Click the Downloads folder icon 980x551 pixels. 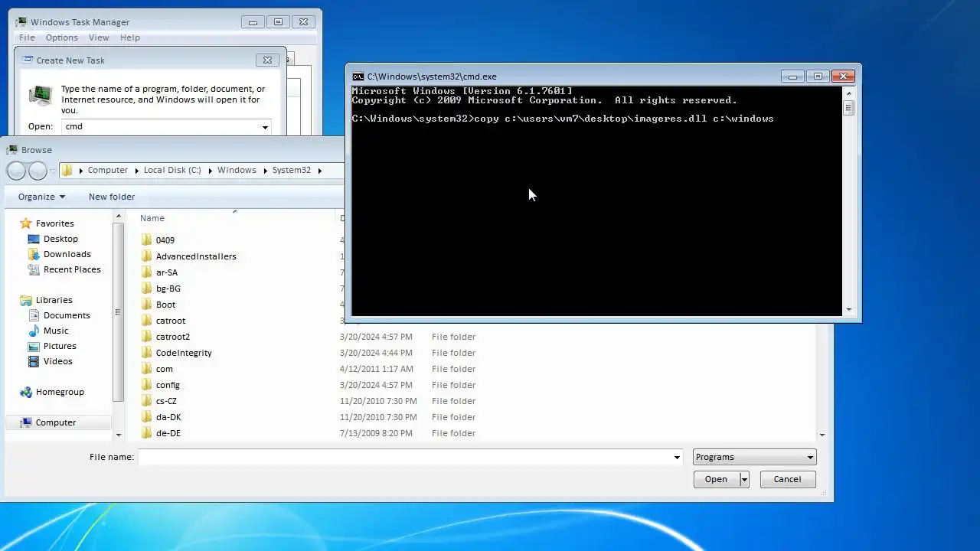pos(34,254)
